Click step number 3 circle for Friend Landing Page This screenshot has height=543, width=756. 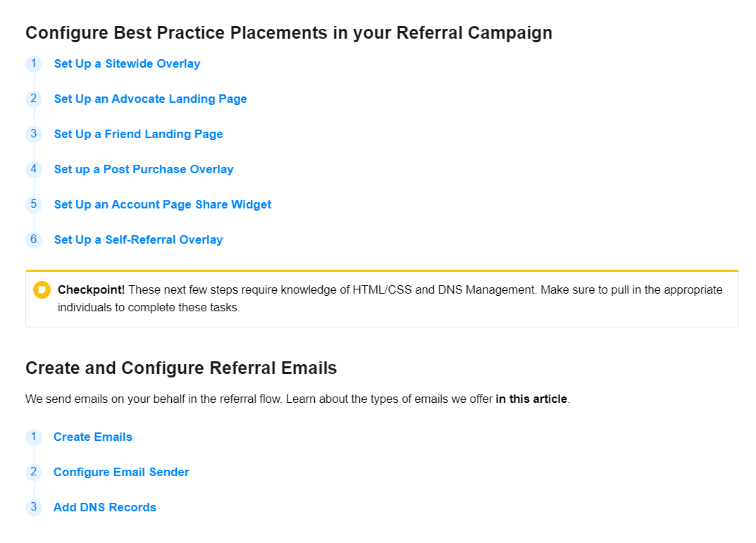(x=34, y=134)
